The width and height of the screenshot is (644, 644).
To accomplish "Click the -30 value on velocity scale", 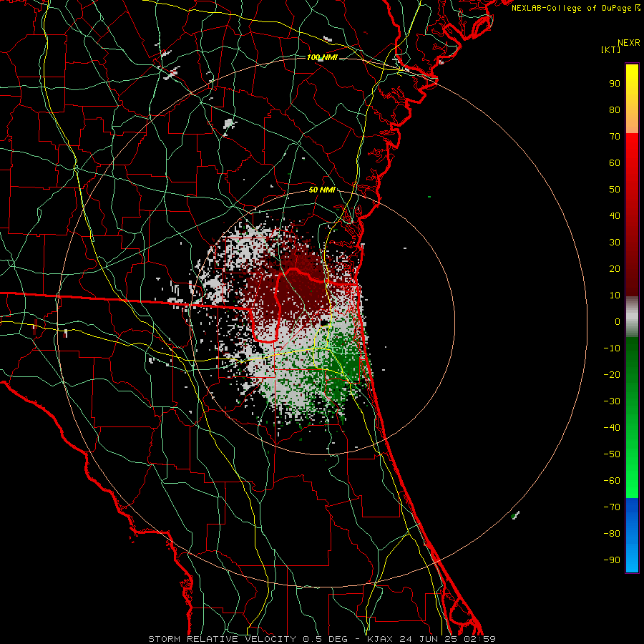I will pyautogui.click(x=612, y=401).
